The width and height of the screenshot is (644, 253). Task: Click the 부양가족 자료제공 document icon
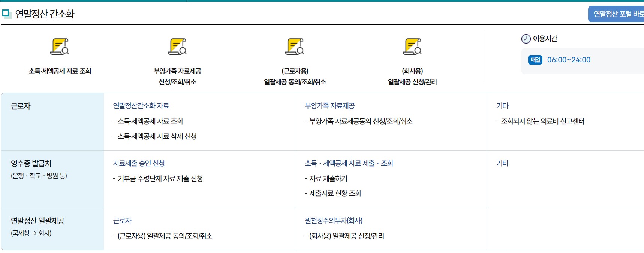(x=177, y=47)
